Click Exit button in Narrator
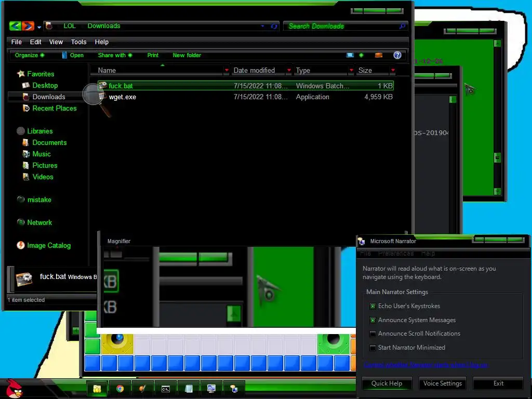532x399 pixels. 498,383
